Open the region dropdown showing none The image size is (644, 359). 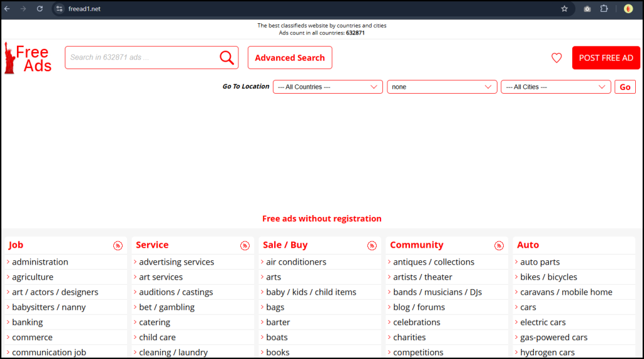click(441, 87)
